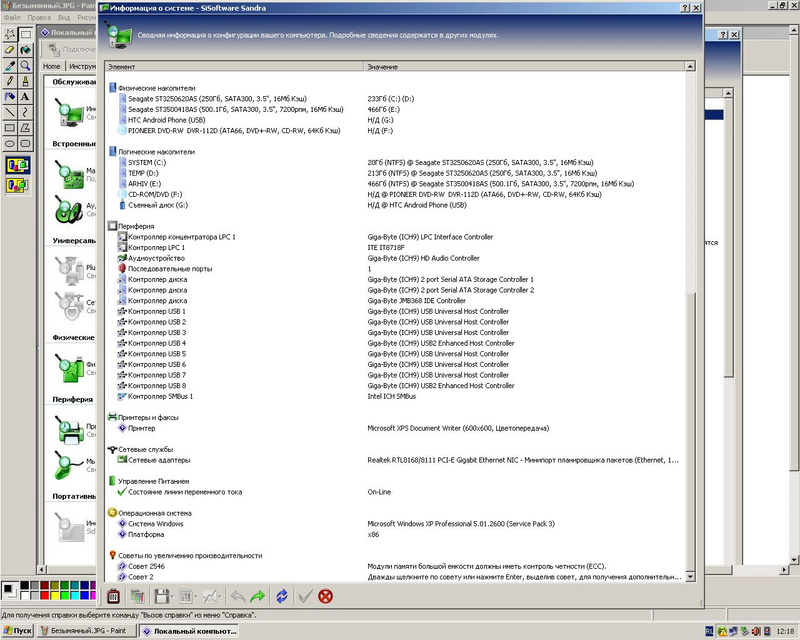This screenshot has width=800, height=640.
Task: Select the Pencil tool in Paint
Action: [10, 80]
